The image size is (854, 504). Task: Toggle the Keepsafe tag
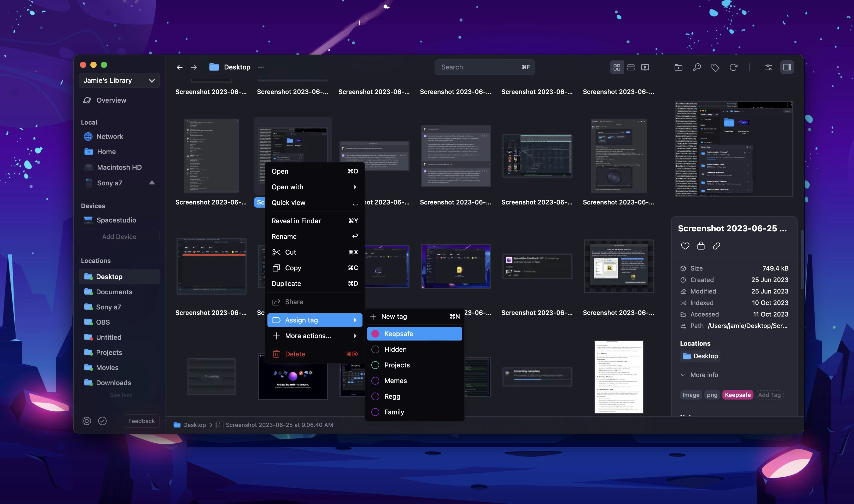414,333
